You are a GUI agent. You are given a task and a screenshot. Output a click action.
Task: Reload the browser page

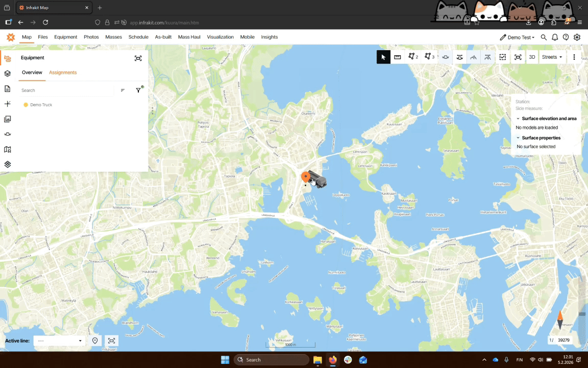pos(45,22)
